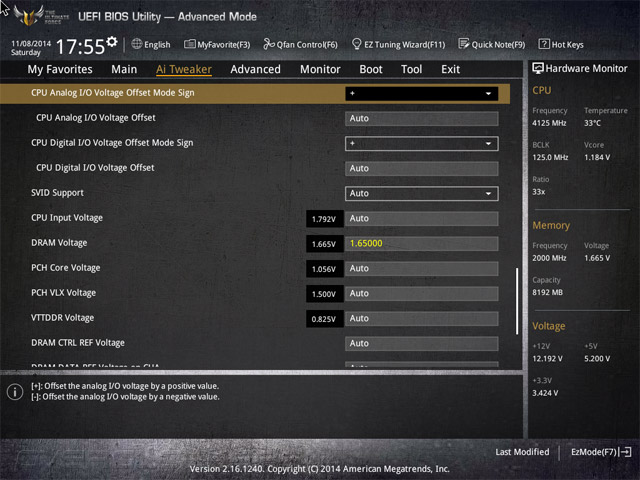Go to the Advanced tab

click(x=256, y=69)
